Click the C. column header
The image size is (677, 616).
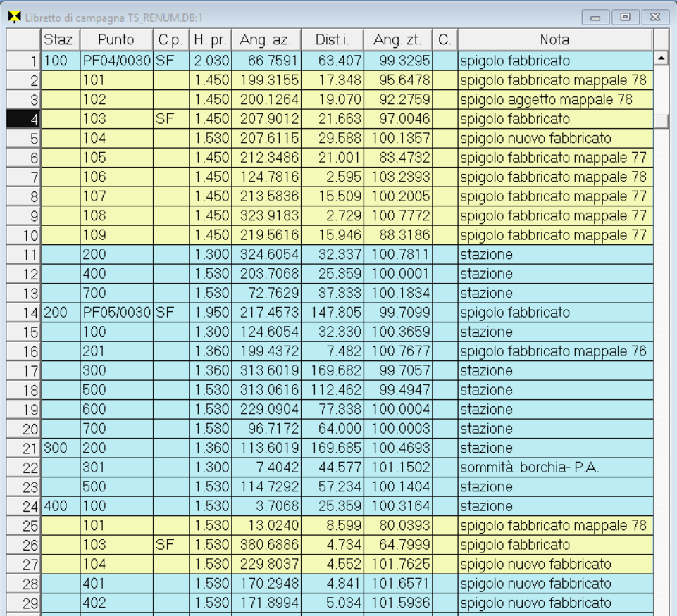pos(445,39)
